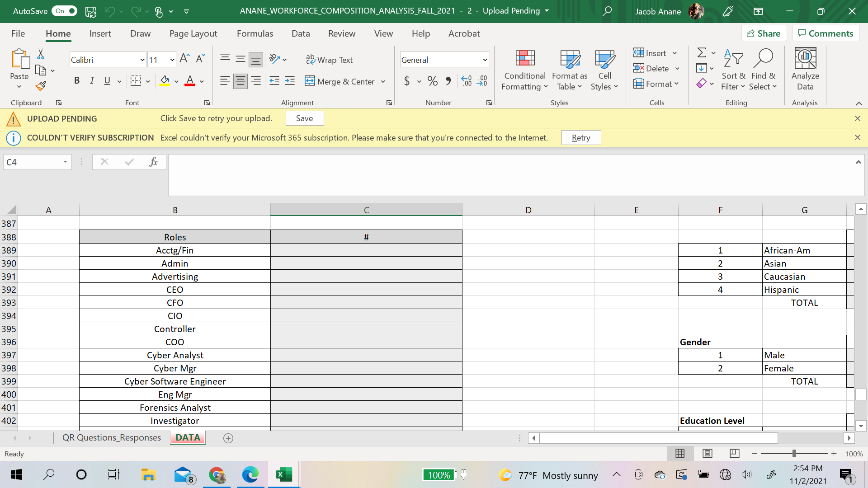Click Save to retry the upload
The height and width of the screenshot is (488, 868).
[x=304, y=118]
